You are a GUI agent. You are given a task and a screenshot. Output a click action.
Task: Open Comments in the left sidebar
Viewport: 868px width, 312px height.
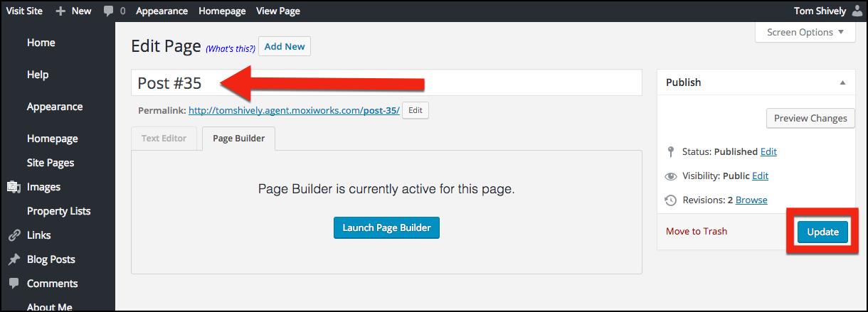pos(52,284)
